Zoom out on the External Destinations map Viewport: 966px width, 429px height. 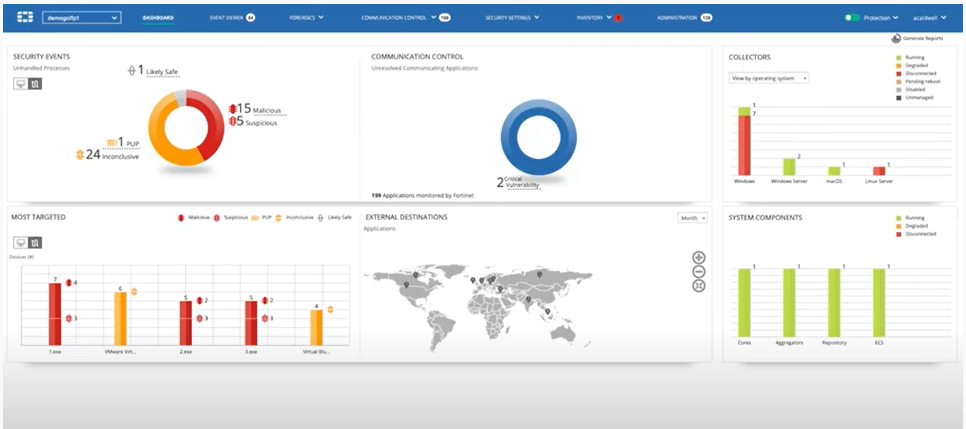[x=699, y=272]
